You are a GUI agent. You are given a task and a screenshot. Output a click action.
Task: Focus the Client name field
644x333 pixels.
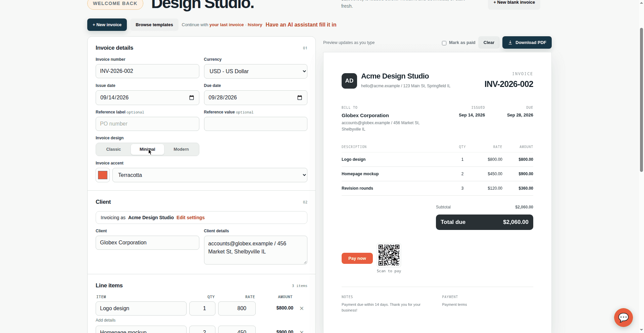pos(147,243)
